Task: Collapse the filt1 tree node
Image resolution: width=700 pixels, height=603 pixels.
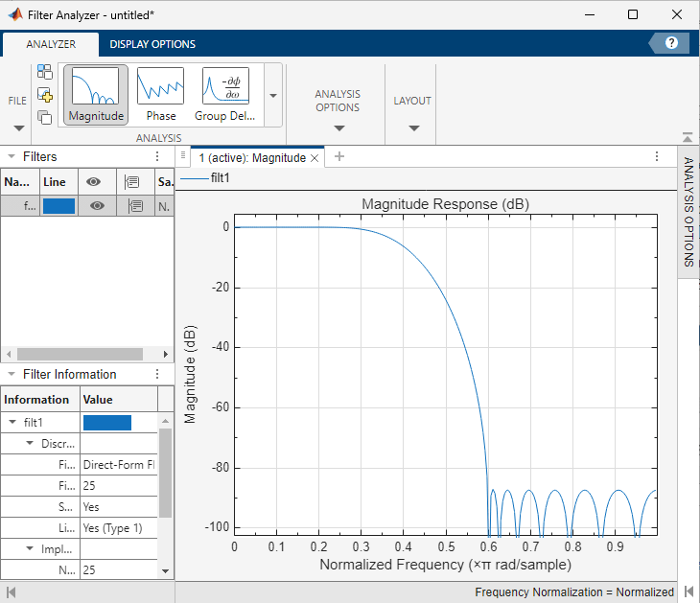Action: (x=13, y=422)
